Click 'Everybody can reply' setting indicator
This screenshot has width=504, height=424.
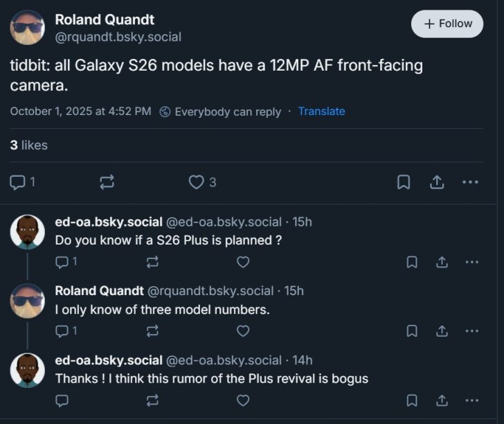click(220, 111)
